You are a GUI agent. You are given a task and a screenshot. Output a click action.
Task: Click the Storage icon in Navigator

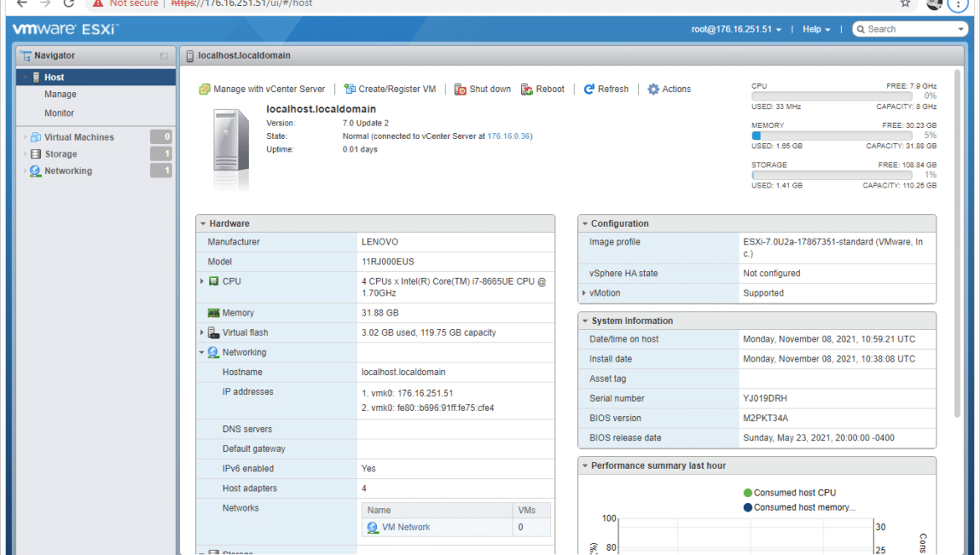[x=36, y=154]
